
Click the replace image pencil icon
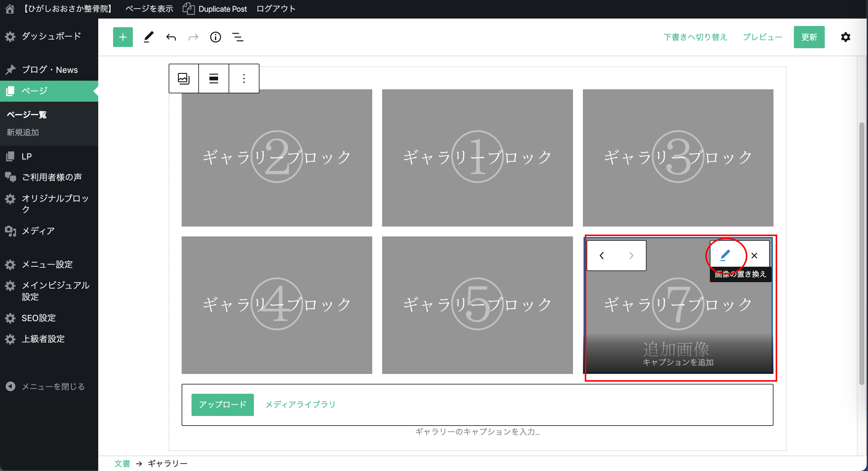[x=725, y=255]
